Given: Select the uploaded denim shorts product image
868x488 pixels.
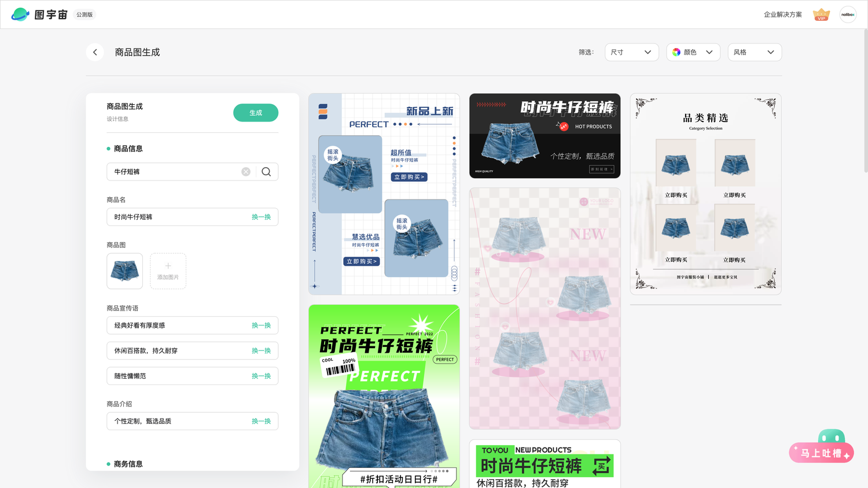Looking at the screenshot, I should [124, 271].
